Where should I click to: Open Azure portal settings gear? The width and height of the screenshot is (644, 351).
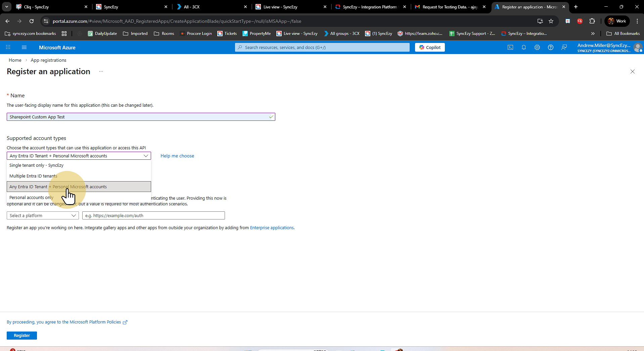(537, 47)
